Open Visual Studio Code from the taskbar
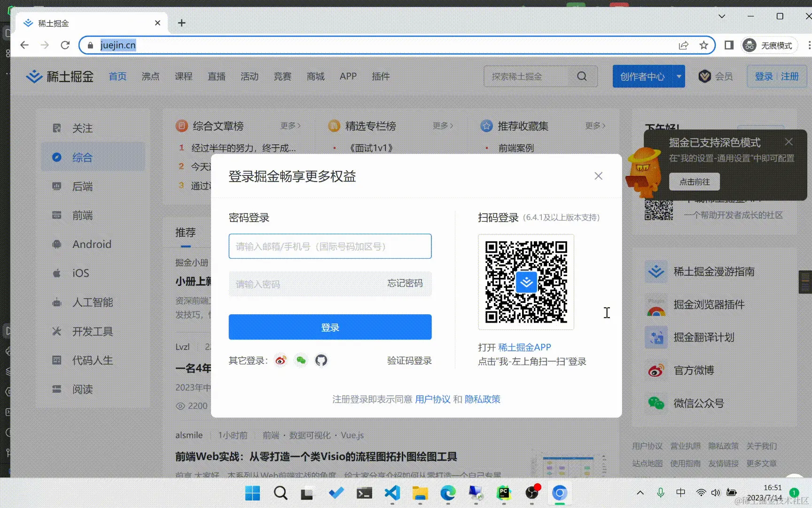The height and width of the screenshot is (508, 812). coord(392,493)
